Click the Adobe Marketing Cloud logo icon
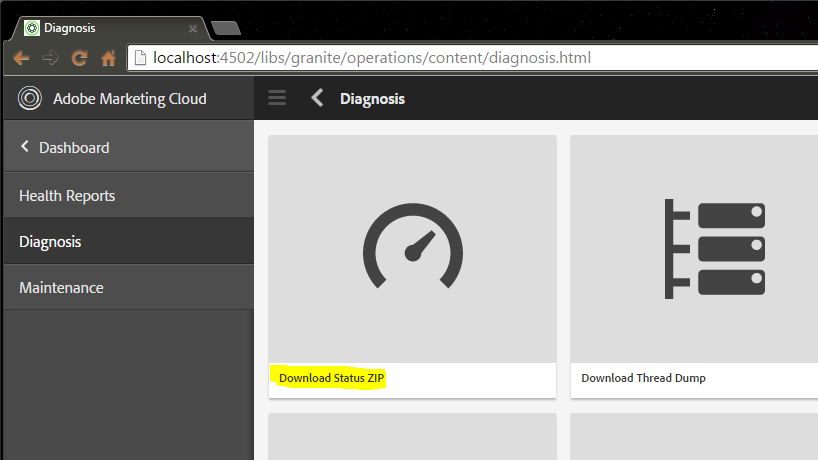The width and height of the screenshot is (818, 460). [x=30, y=98]
